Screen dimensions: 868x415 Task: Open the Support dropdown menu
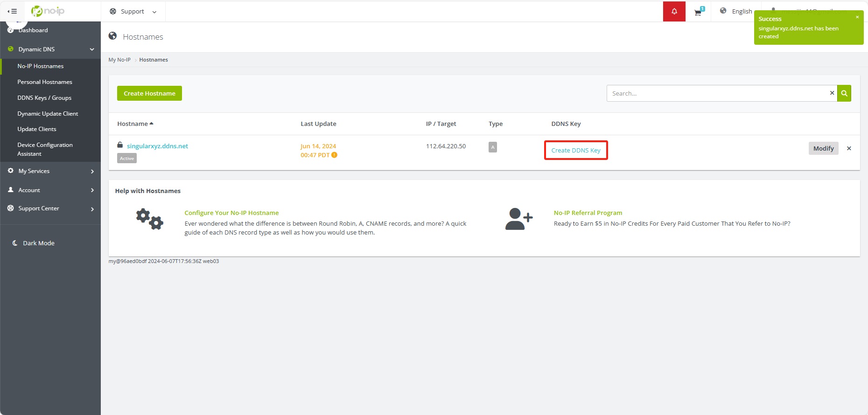(133, 12)
